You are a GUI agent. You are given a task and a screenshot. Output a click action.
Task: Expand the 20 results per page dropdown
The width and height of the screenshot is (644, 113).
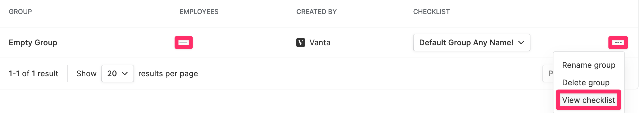[x=117, y=74]
